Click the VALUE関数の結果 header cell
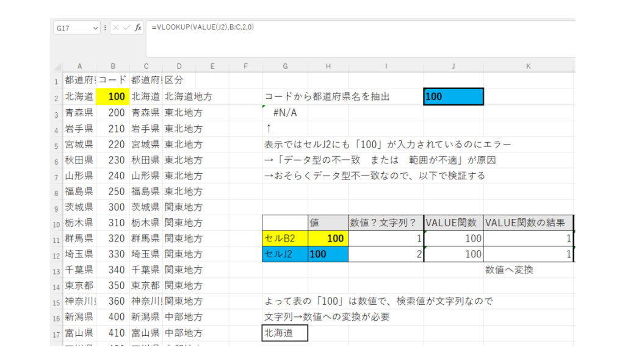 click(529, 223)
